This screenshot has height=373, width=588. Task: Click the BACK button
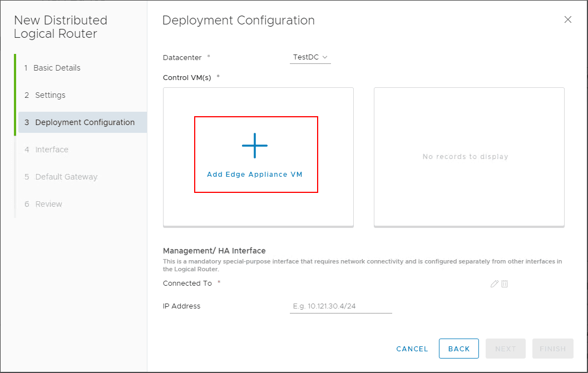(x=458, y=349)
